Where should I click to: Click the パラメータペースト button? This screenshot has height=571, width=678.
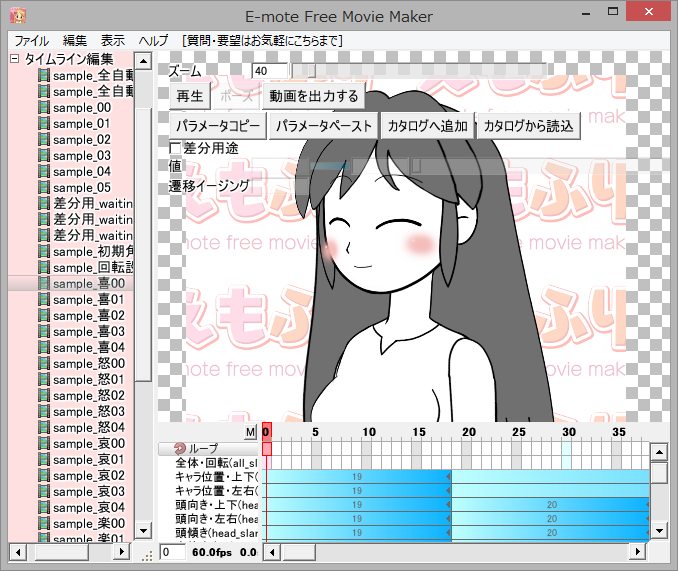pyautogui.click(x=323, y=126)
